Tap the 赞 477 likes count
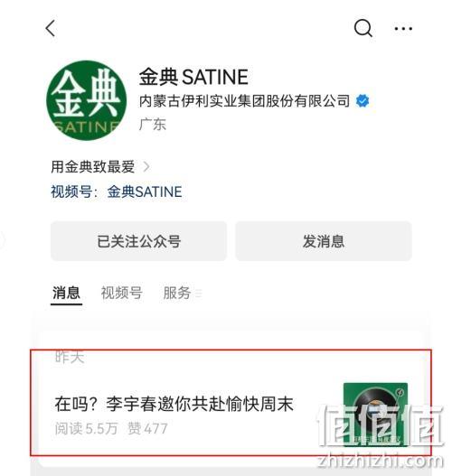The width and height of the screenshot is (452, 476). 147,429
